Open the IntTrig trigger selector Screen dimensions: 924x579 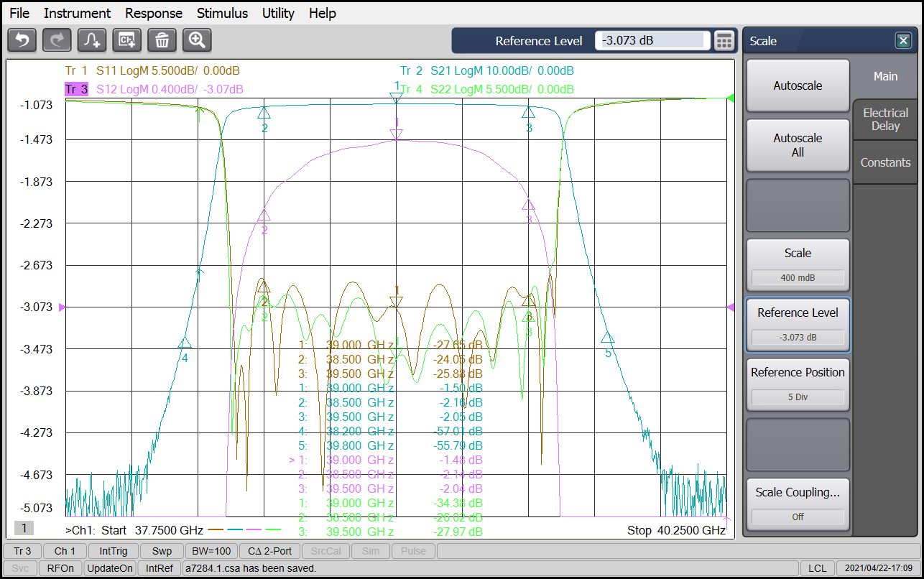tap(114, 551)
